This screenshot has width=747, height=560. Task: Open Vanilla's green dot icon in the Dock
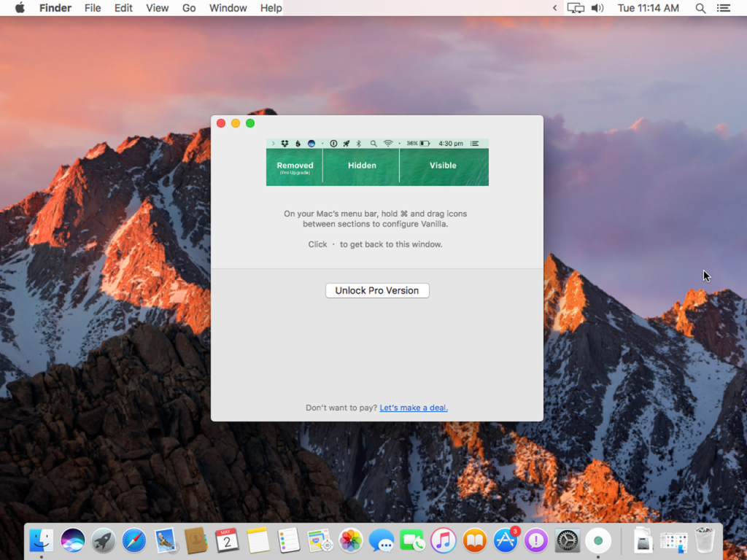point(598,541)
